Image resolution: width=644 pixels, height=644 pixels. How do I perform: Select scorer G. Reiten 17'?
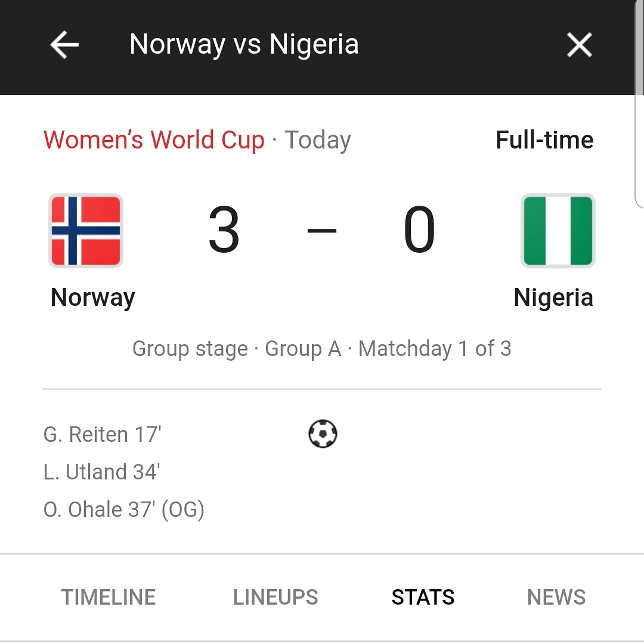(x=103, y=435)
